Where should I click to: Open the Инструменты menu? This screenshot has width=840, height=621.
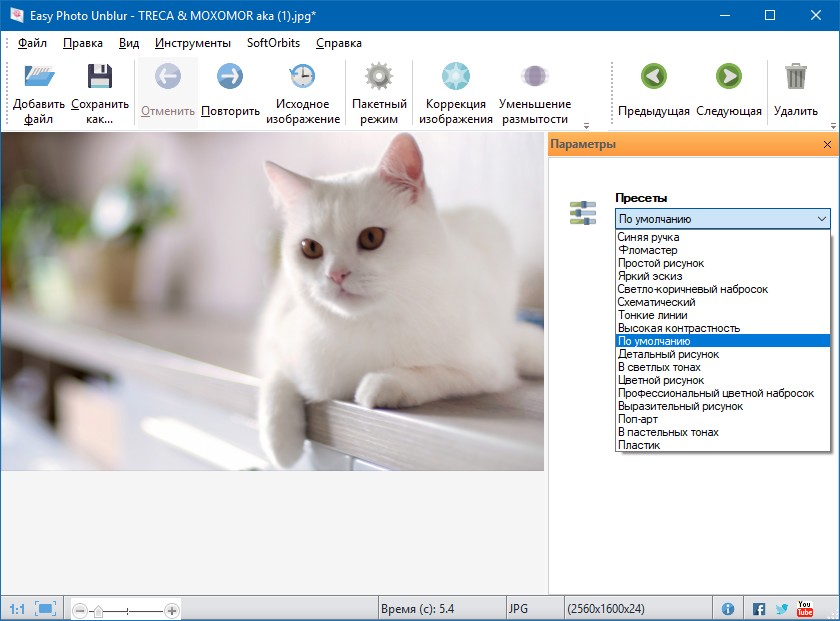[x=193, y=43]
